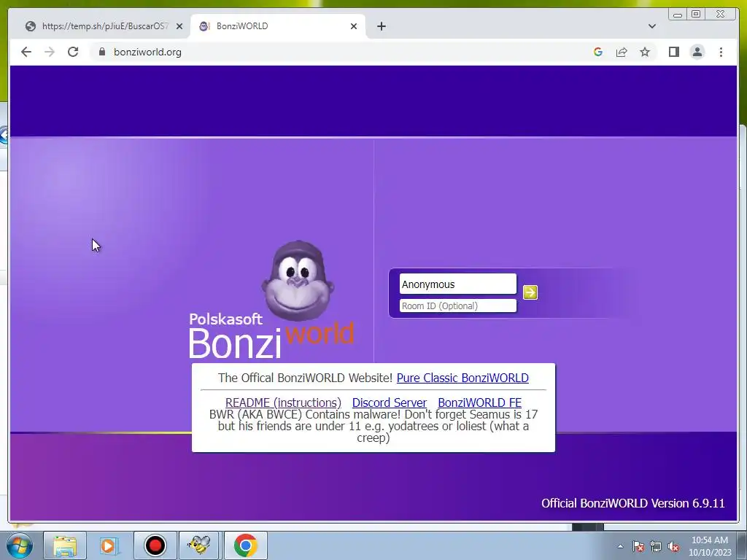The height and width of the screenshot is (560, 747).
Task: Click the Polskasoft logo text
Action: click(225, 319)
